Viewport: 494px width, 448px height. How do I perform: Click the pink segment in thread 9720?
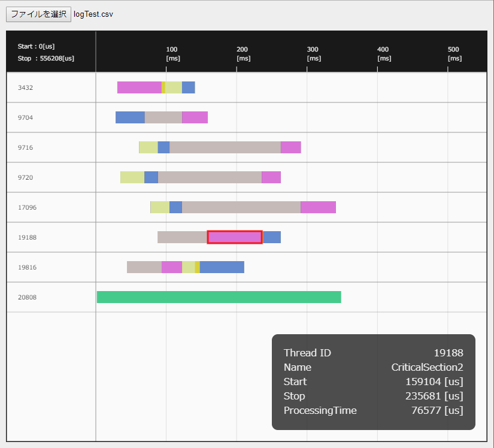(x=271, y=177)
